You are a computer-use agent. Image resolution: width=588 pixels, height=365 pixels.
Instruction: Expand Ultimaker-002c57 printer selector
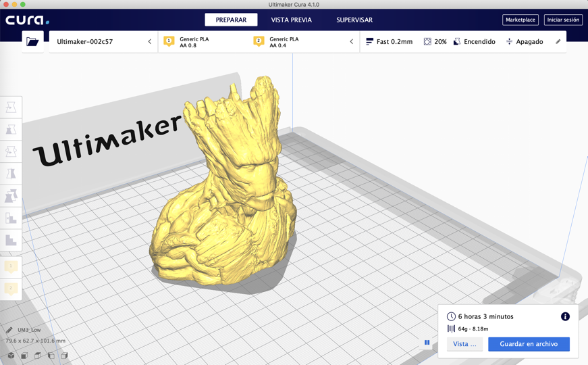pyautogui.click(x=103, y=42)
